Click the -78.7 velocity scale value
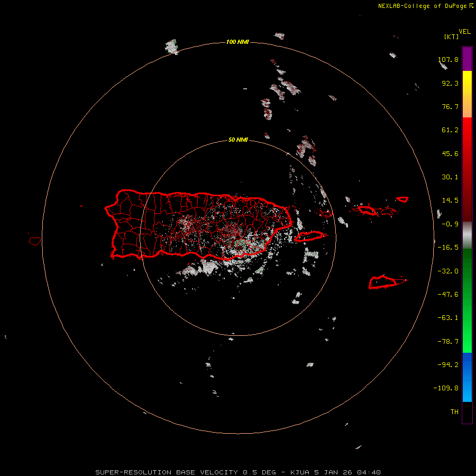Image resolution: width=476 pixels, height=476 pixels. pyautogui.click(x=448, y=342)
